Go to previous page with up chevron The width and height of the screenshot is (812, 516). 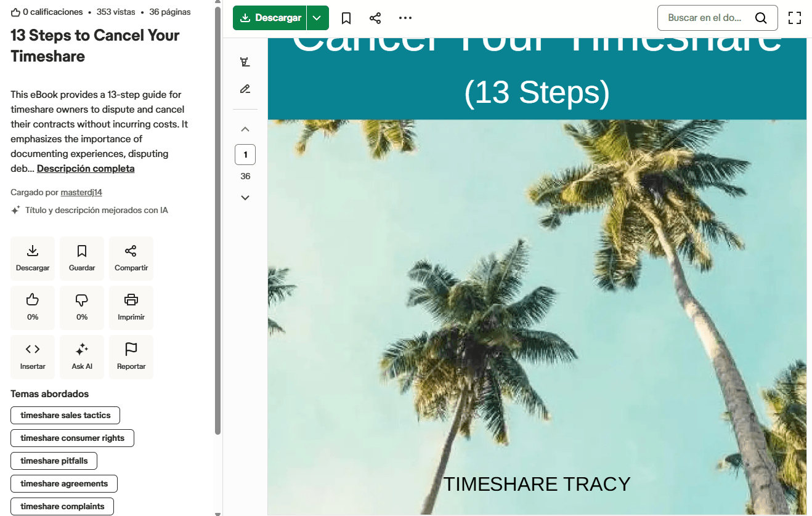245,129
